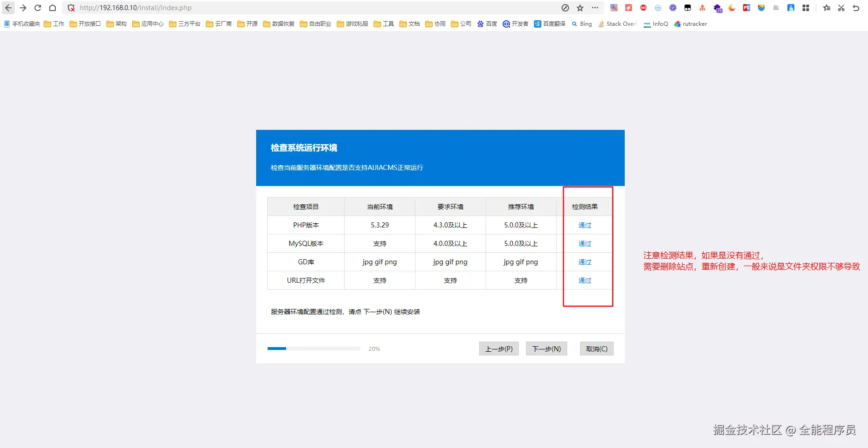This screenshot has width=868, height=448.
Task: Click 下一步(N) next step button
Action: tap(546, 349)
